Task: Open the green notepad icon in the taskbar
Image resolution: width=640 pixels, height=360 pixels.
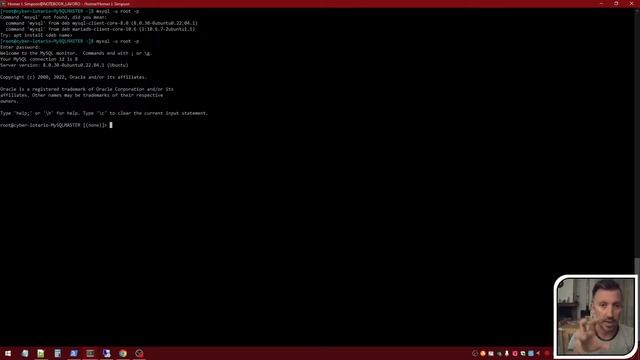Action: [x=41, y=353]
